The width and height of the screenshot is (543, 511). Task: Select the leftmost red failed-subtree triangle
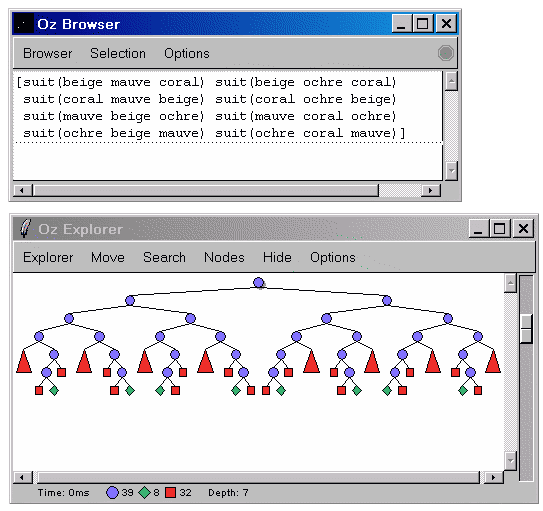(24, 361)
